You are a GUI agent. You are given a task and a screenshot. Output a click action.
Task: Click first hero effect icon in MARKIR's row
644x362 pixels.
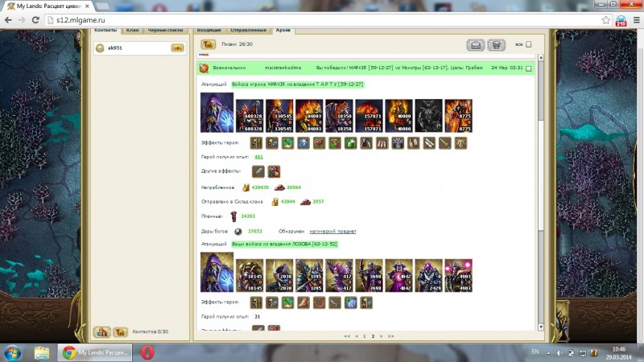(256, 143)
